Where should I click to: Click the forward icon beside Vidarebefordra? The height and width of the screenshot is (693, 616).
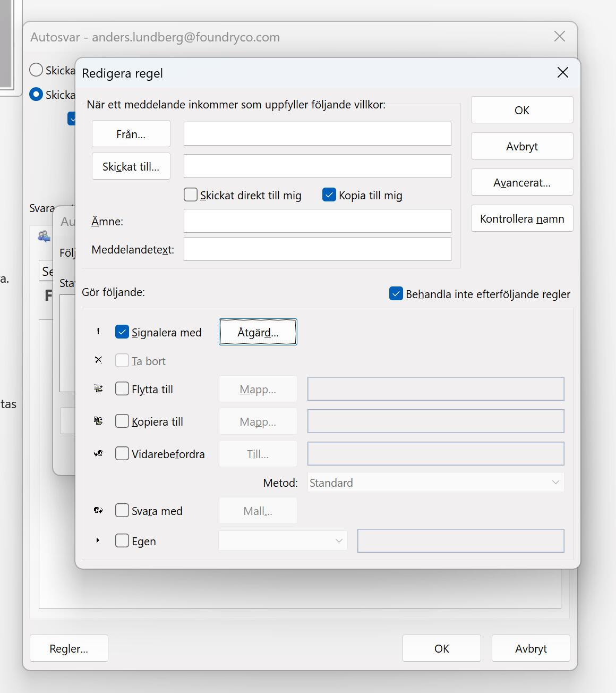pos(98,453)
